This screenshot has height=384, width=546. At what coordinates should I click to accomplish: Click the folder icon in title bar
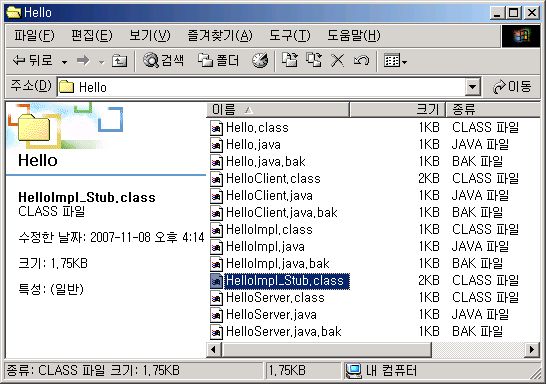pos(14,13)
